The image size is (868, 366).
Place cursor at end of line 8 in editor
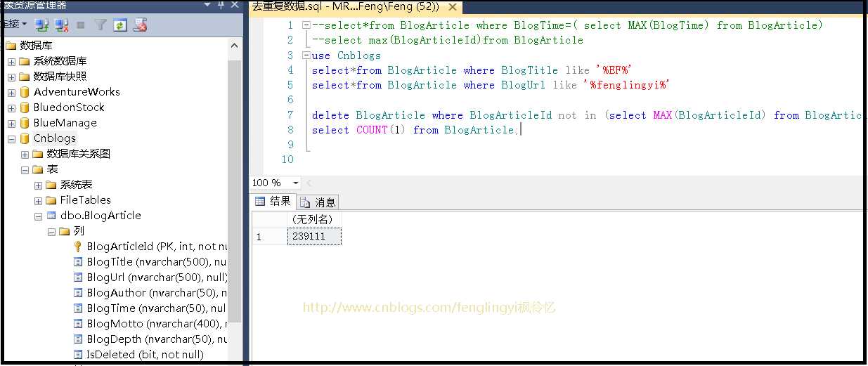[x=521, y=130]
